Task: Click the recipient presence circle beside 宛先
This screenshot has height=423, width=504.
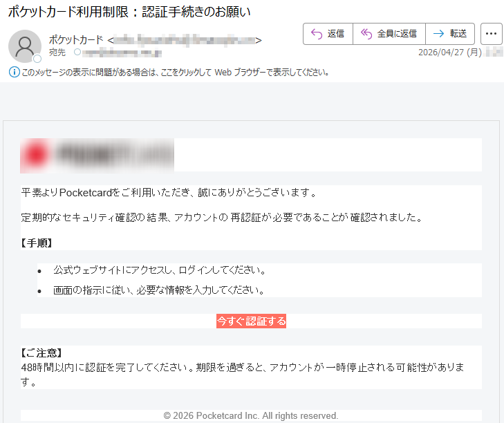Action: [77, 52]
